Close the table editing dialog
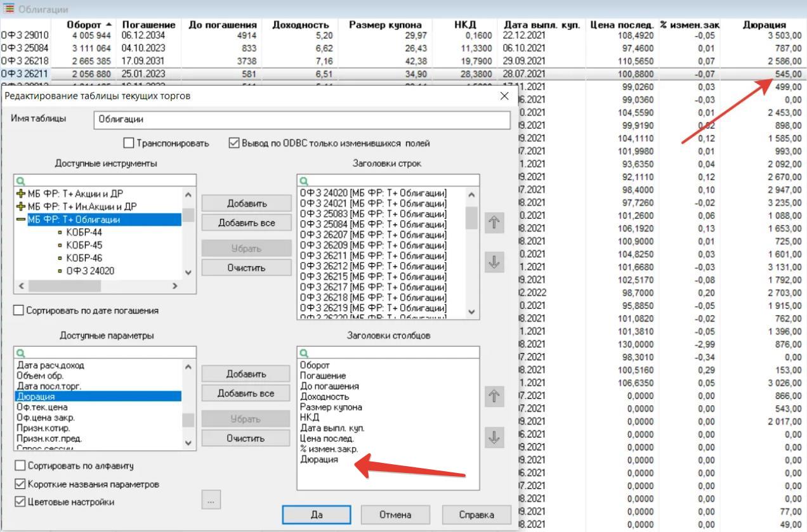 504,96
